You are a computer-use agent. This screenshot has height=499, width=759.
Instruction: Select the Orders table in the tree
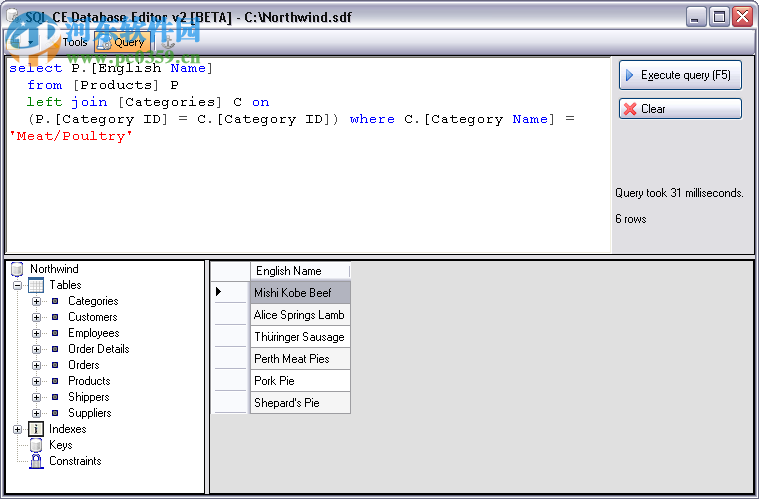click(x=84, y=365)
